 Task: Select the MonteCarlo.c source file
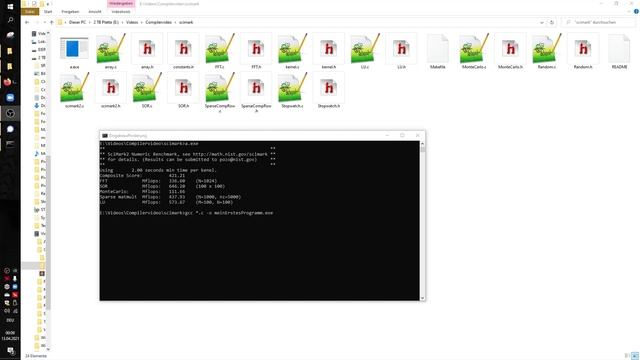474,52
